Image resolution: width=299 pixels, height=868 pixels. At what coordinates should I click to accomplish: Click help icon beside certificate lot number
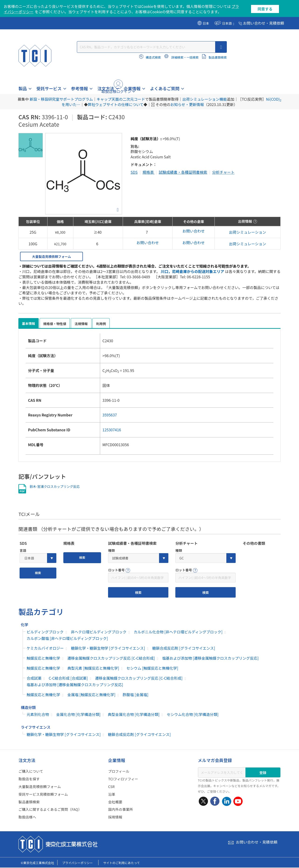(128, 570)
